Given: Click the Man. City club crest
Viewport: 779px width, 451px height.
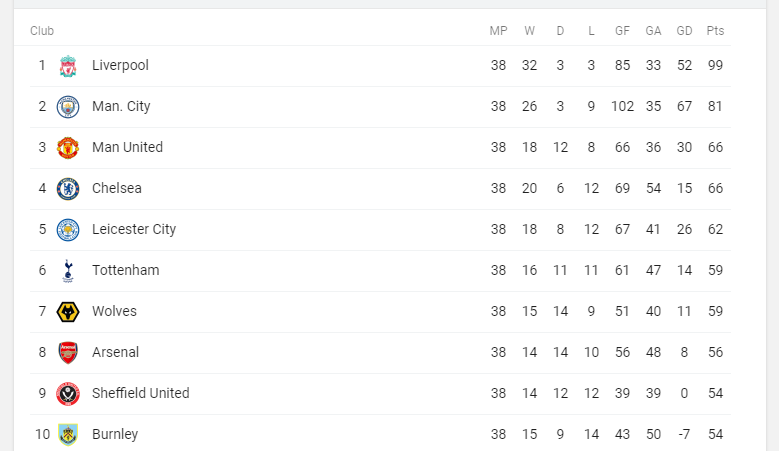Looking at the screenshot, I should 68,107.
